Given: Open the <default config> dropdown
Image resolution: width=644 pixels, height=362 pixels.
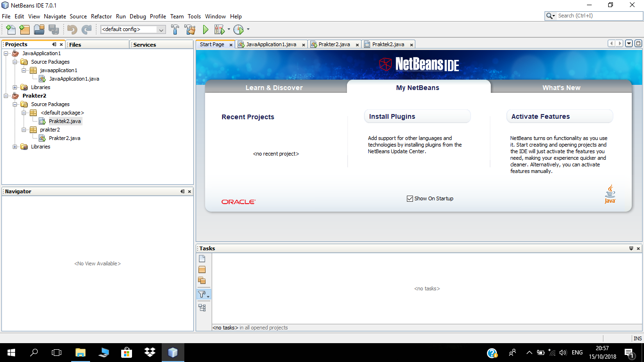Looking at the screenshot, I should (x=133, y=29).
